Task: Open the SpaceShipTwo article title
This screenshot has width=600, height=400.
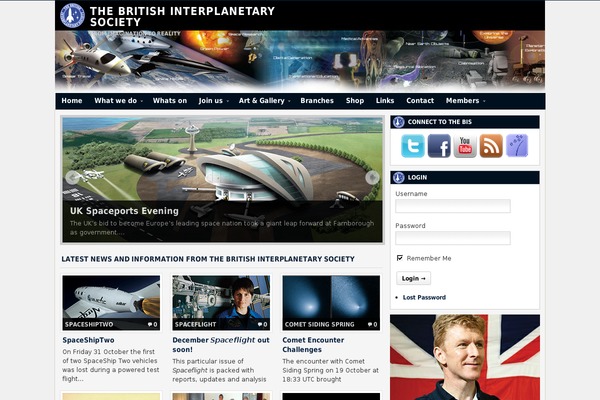Action: [88, 340]
